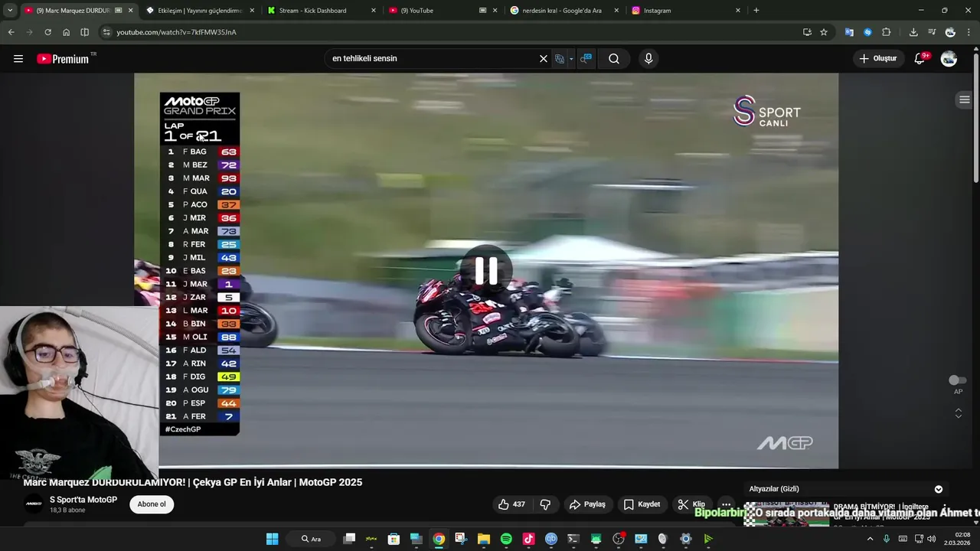Open the extensions puzzle menu
Viewport: 980px width, 551px height.
click(887, 32)
